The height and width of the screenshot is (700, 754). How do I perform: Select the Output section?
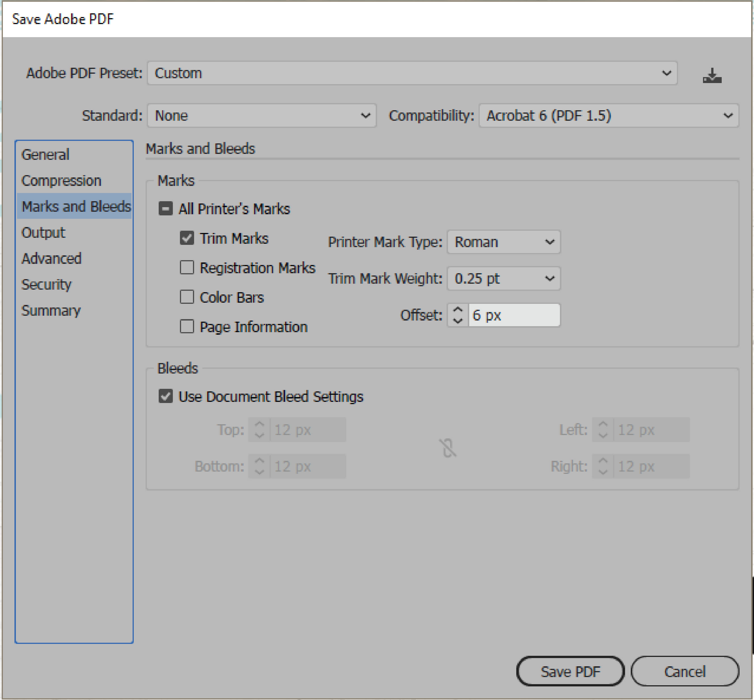pos(43,233)
